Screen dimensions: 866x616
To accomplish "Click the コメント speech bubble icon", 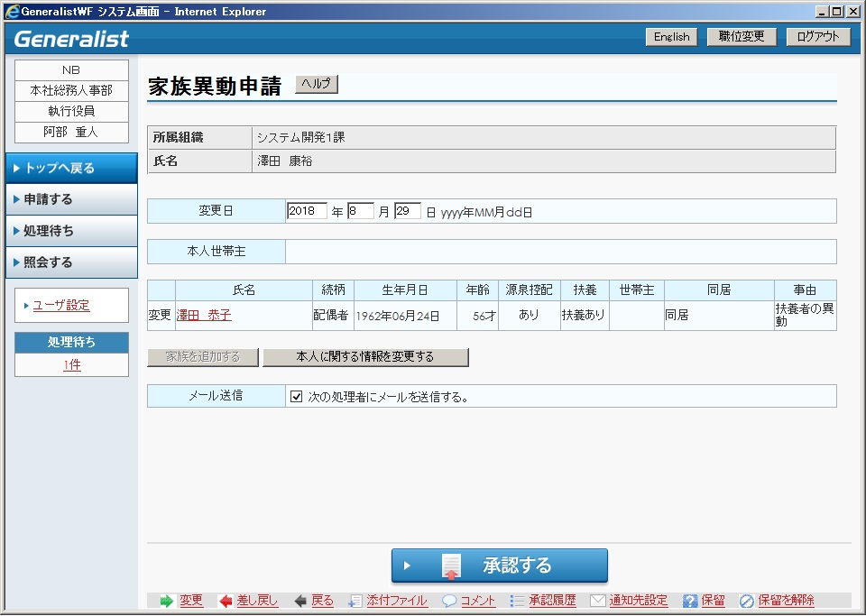I will [448, 602].
